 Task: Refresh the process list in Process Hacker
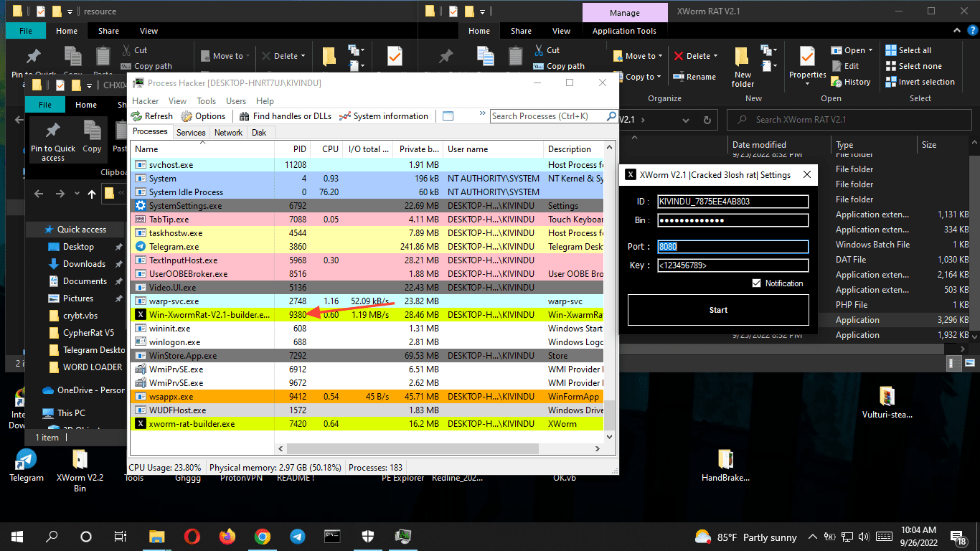click(151, 116)
